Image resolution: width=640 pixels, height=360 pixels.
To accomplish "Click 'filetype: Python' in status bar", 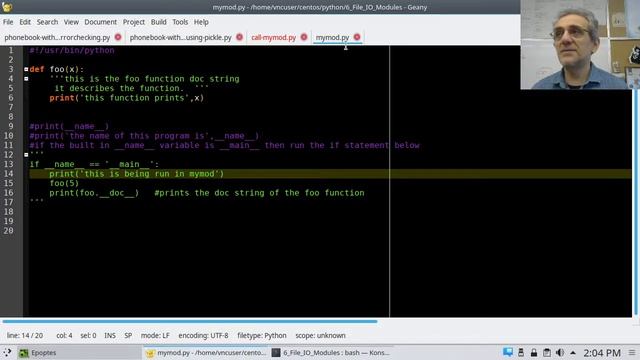I will pos(262,336).
